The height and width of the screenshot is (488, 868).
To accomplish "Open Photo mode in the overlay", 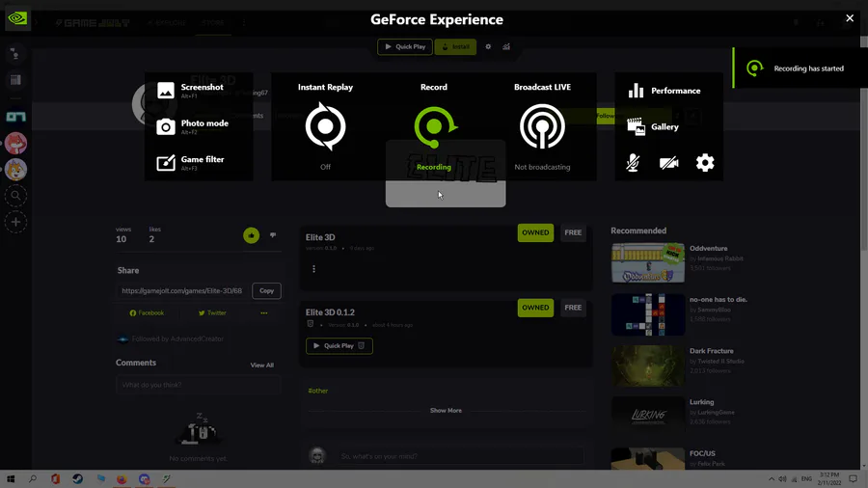I will click(193, 126).
